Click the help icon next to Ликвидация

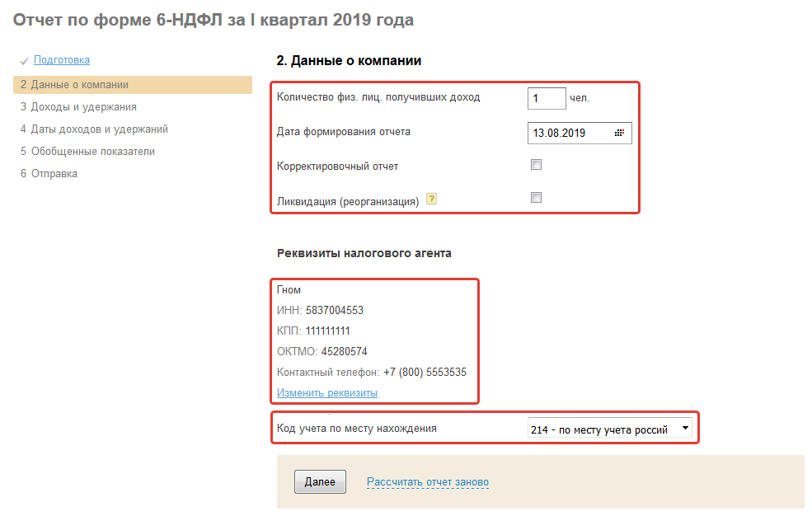tap(431, 199)
